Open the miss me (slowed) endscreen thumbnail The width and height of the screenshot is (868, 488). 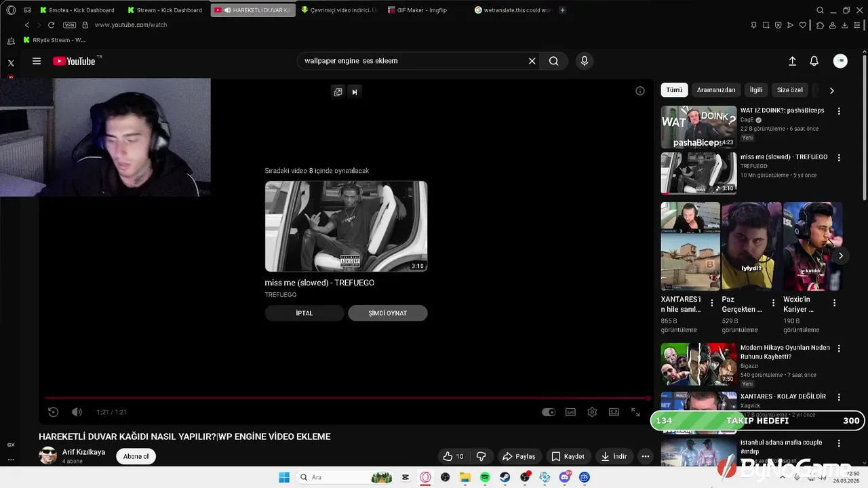(346, 226)
